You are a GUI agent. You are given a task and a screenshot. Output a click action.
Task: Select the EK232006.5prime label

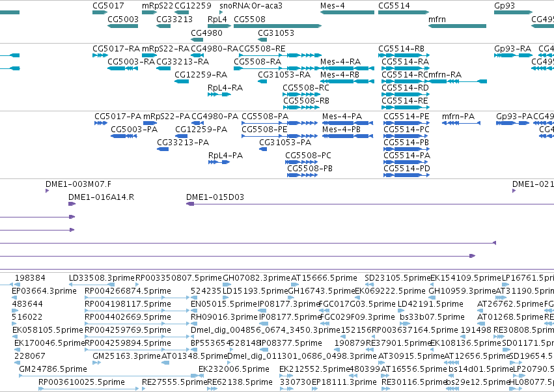(x=234, y=369)
